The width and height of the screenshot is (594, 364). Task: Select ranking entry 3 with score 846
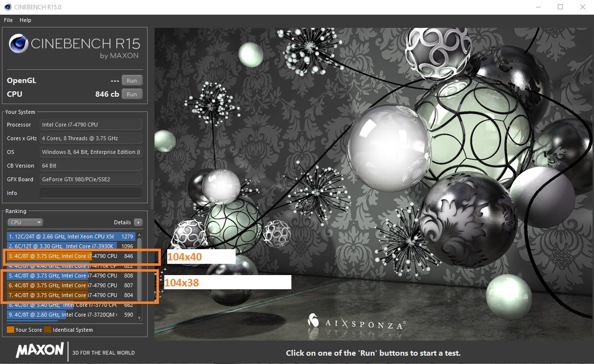tap(71, 256)
